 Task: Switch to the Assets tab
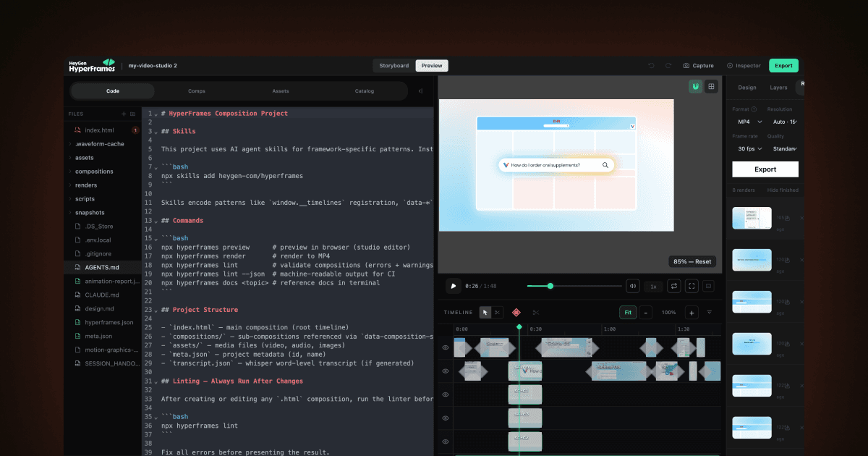(281, 91)
